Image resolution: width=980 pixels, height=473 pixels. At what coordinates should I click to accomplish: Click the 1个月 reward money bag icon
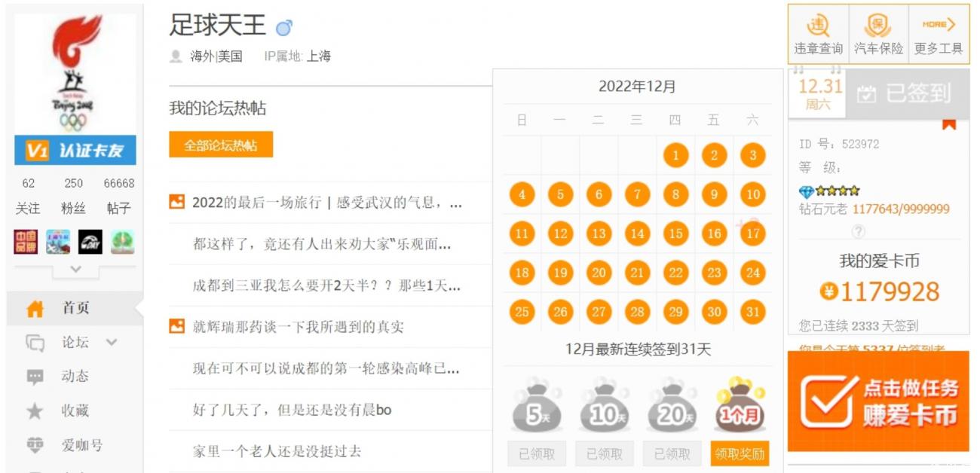pyautogui.click(x=740, y=404)
